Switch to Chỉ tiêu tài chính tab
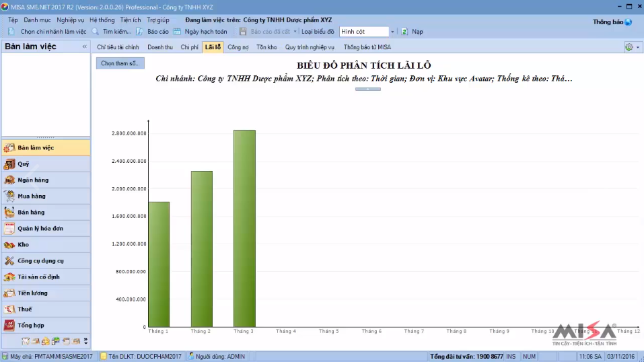 tap(118, 47)
